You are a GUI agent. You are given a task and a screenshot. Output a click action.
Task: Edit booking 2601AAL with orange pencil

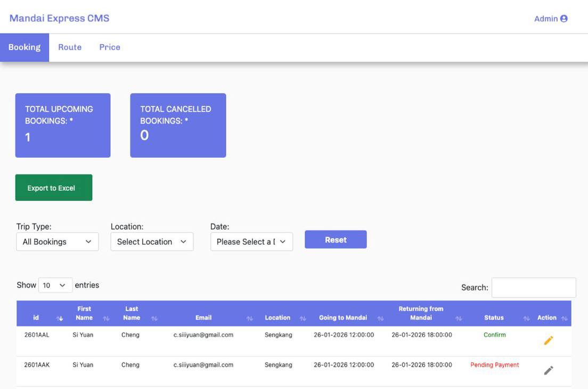(x=548, y=340)
